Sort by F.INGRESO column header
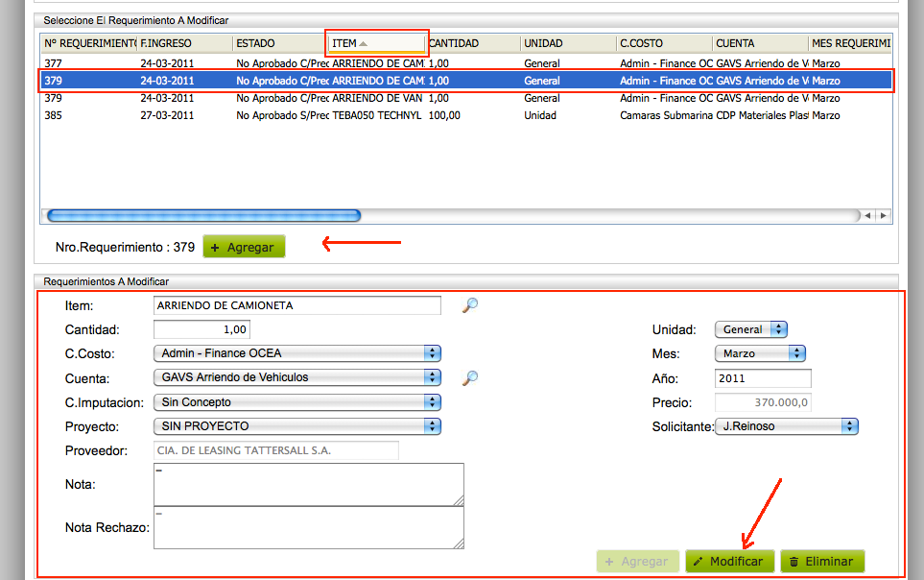Screen dimensions: 924x580 [184, 43]
